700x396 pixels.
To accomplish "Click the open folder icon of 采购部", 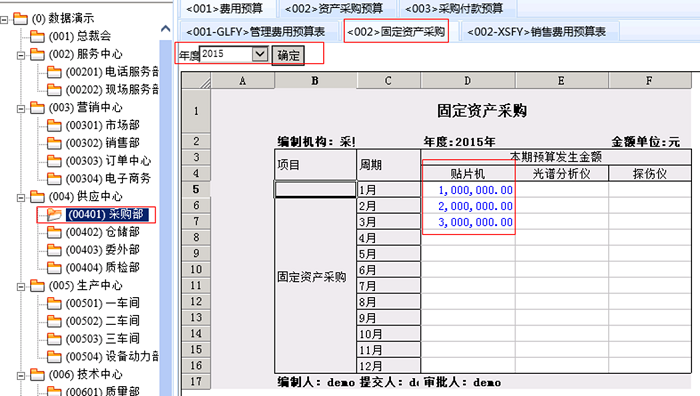I will coord(54,215).
